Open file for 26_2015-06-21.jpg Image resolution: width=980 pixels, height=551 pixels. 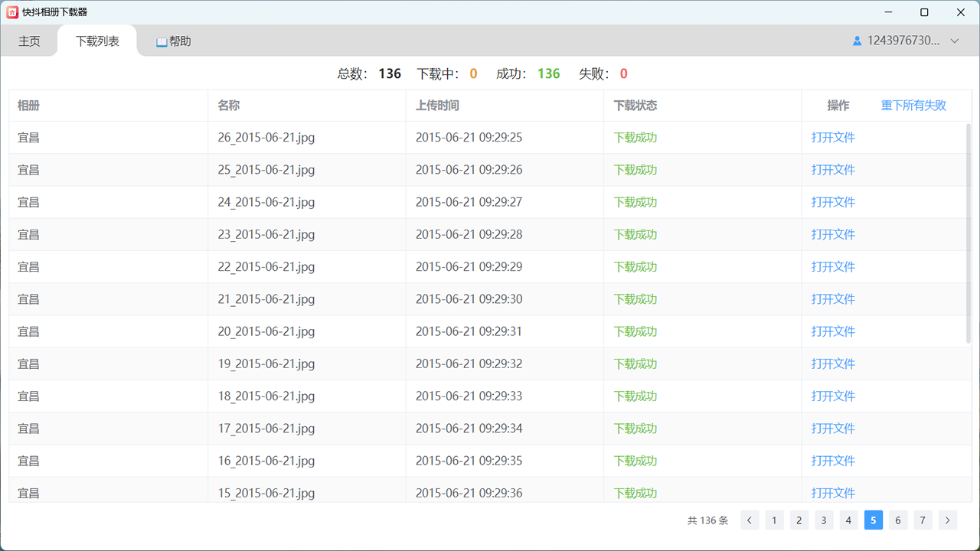(833, 138)
